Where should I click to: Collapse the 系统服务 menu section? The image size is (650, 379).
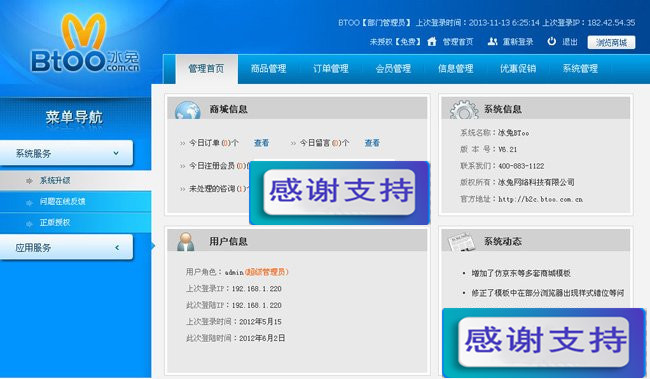pos(116,153)
